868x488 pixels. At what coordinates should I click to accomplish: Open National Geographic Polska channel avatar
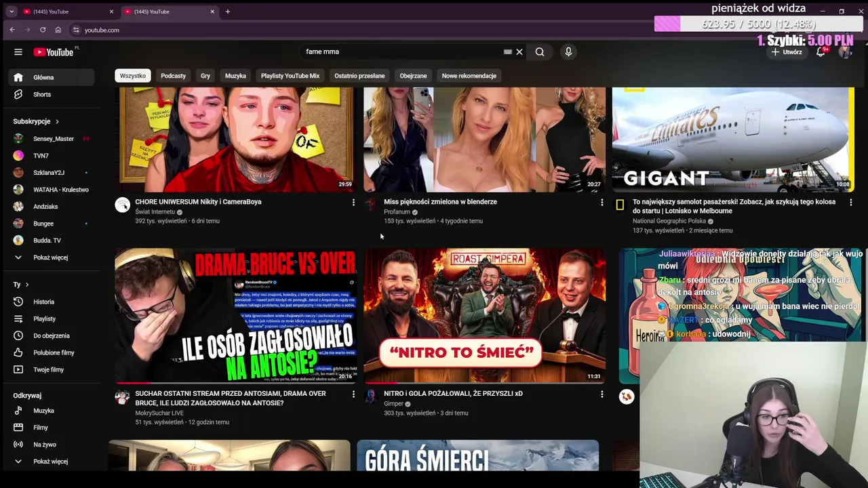620,205
